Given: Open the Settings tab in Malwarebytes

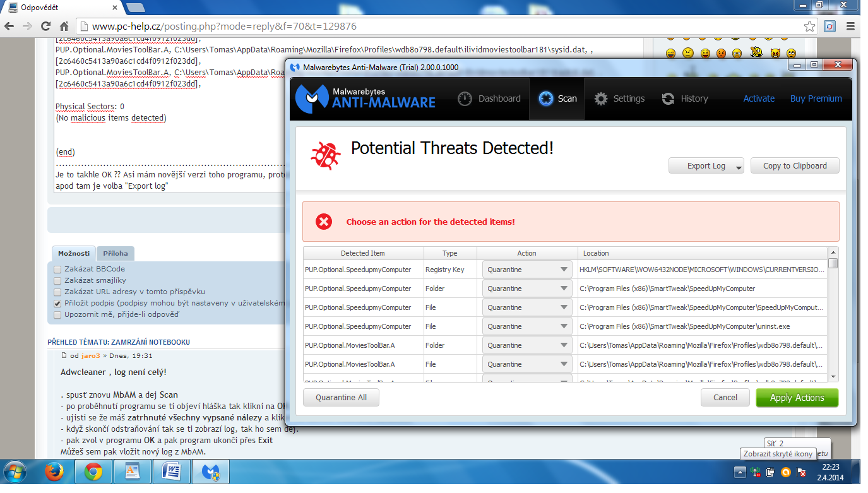Looking at the screenshot, I should [x=619, y=98].
